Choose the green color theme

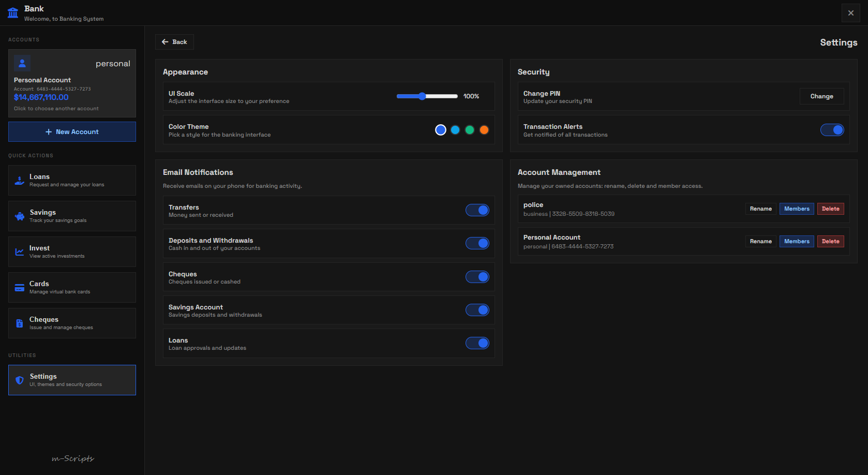pyautogui.click(x=470, y=130)
